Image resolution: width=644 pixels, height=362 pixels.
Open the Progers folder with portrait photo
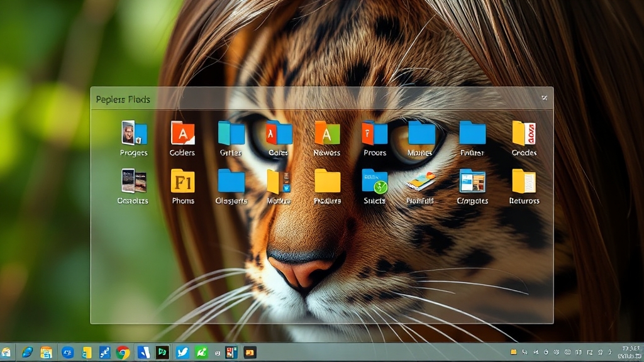133,133
